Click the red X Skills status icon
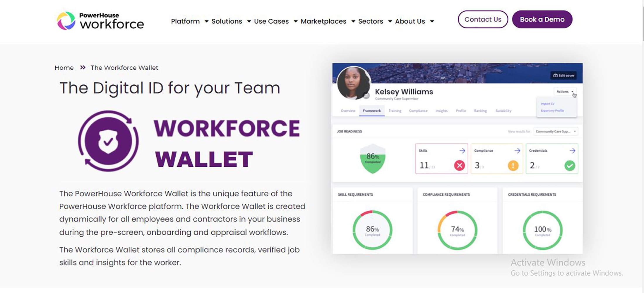Image resolution: width=644 pixels, height=293 pixels. pyautogui.click(x=459, y=166)
